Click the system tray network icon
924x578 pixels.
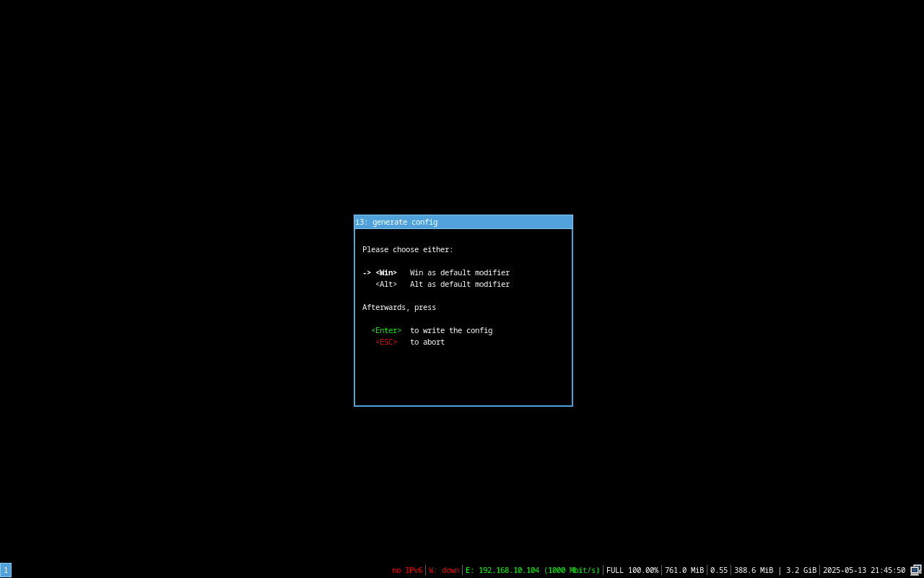916,570
